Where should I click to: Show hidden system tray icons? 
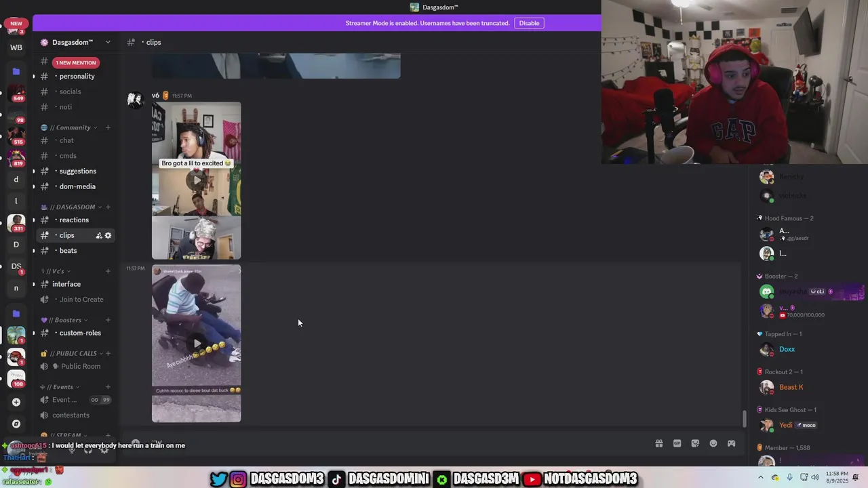tap(760, 477)
